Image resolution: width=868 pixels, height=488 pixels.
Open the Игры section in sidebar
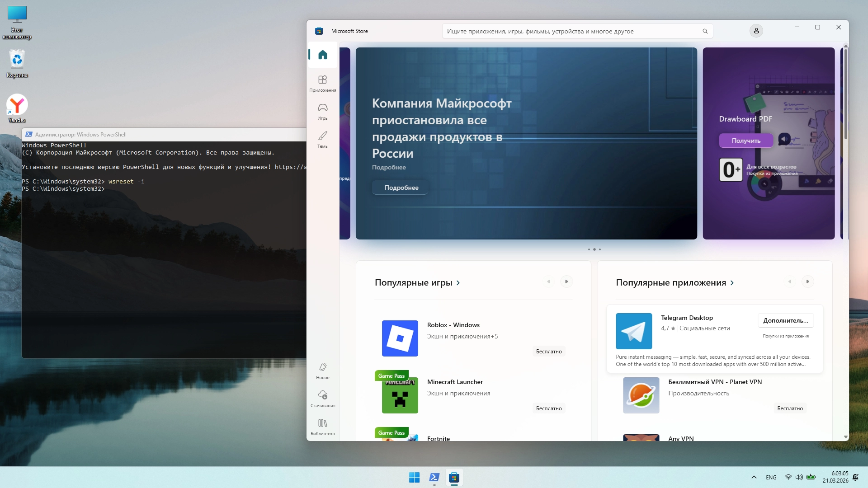click(x=322, y=112)
